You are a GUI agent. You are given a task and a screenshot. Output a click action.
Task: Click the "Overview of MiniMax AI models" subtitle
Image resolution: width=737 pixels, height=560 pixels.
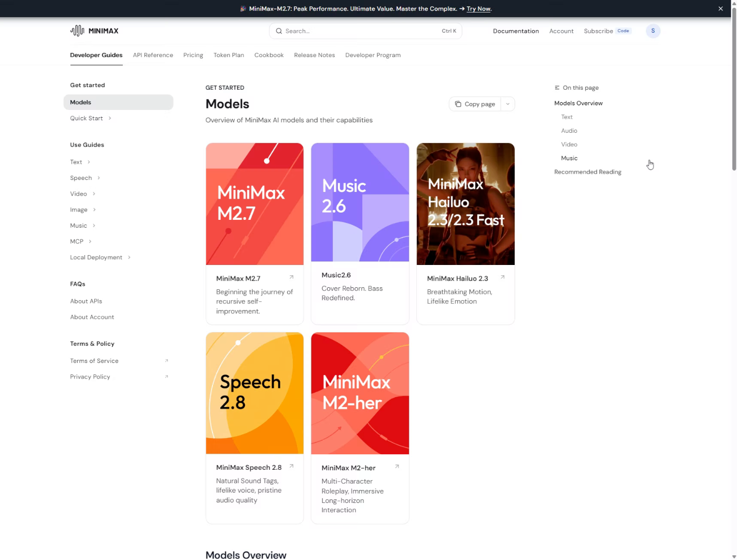click(289, 120)
